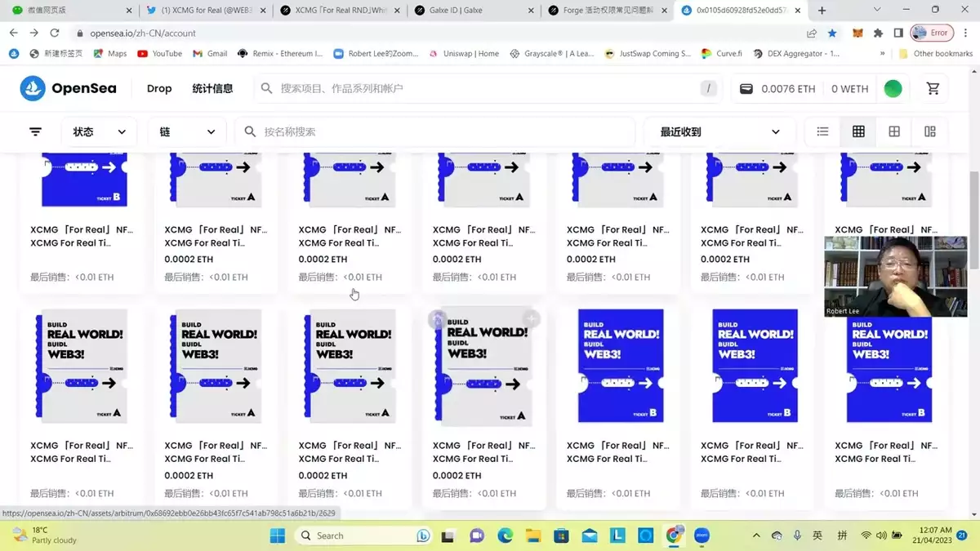The width and height of the screenshot is (980, 551).
Task: Go back to the previous page
Action: pyautogui.click(x=14, y=33)
